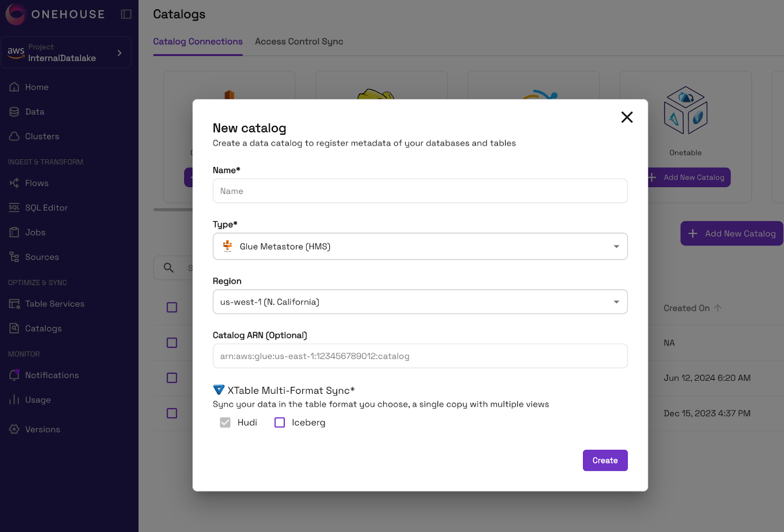784x532 pixels.
Task: Close the New catalog dialog
Action: (627, 117)
